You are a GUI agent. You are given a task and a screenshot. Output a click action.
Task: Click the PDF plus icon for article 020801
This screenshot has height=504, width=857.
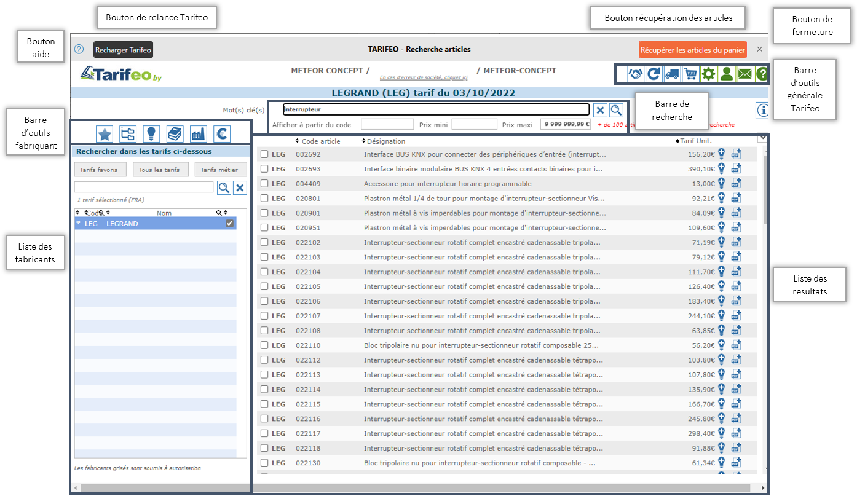point(736,198)
